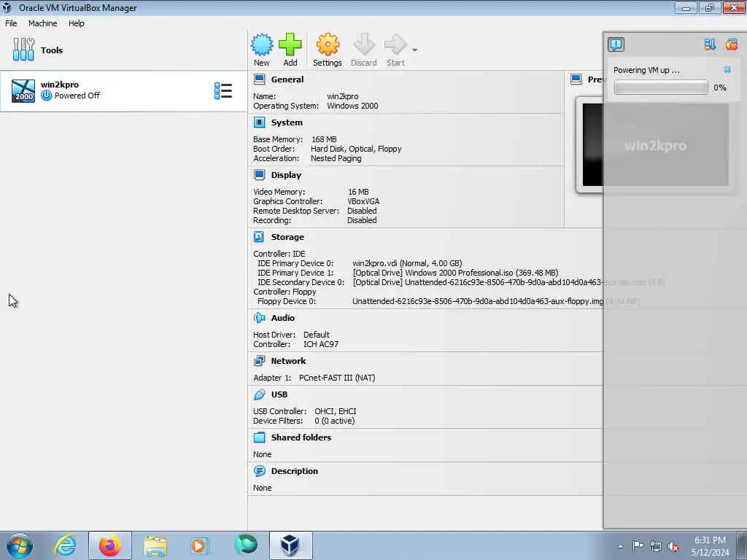The width and height of the screenshot is (747, 560).
Task: Click the System section icon
Action: coord(260,122)
